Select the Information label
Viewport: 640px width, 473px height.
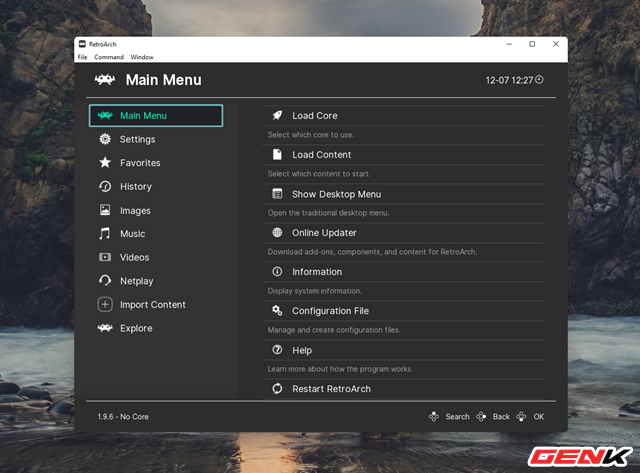317,272
